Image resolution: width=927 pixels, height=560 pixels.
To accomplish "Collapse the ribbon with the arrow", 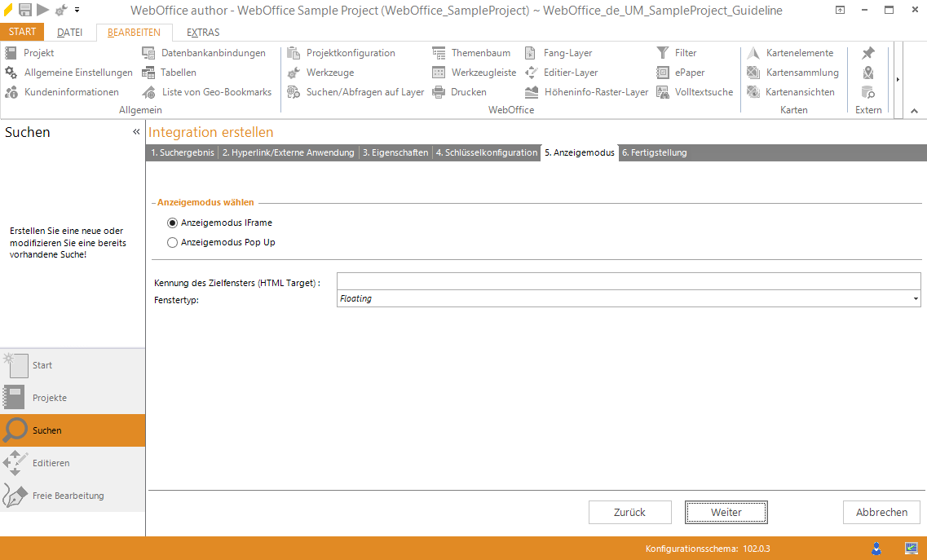I will tap(913, 111).
